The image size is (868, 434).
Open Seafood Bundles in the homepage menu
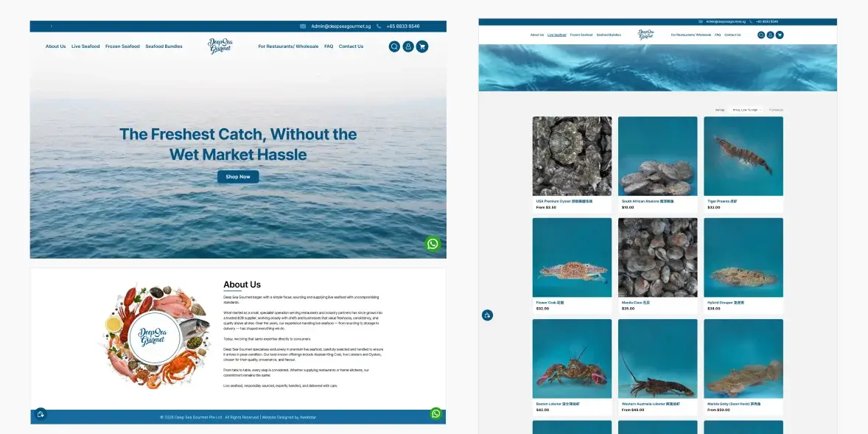[164, 46]
